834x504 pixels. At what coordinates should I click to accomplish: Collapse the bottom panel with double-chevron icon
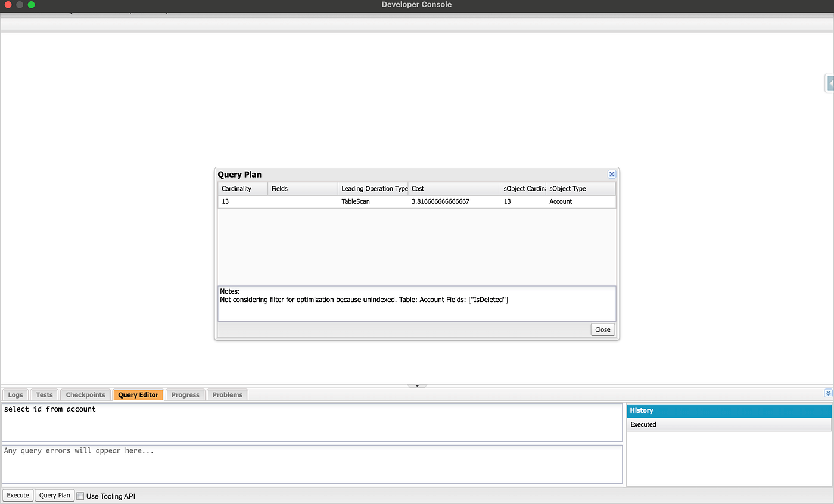(828, 393)
